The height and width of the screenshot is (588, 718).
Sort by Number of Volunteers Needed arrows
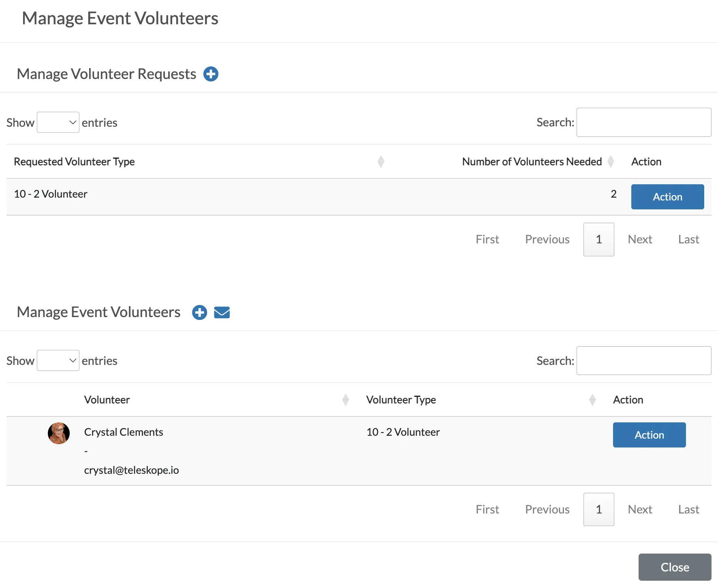[x=611, y=162]
